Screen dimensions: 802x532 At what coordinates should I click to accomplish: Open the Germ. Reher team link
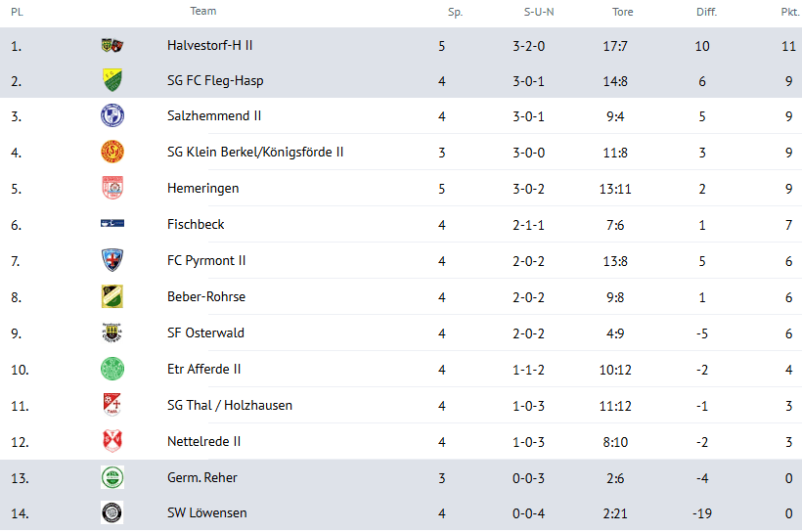[x=202, y=478]
